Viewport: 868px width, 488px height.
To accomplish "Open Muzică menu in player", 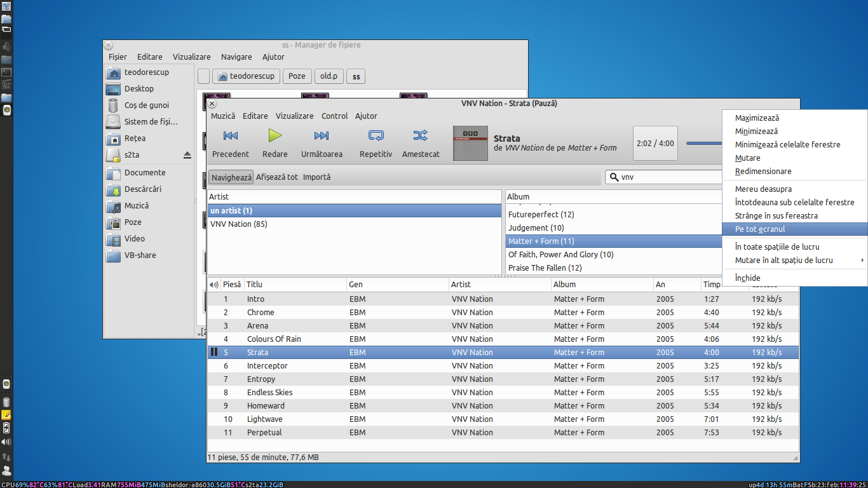I will pos(223,116).
